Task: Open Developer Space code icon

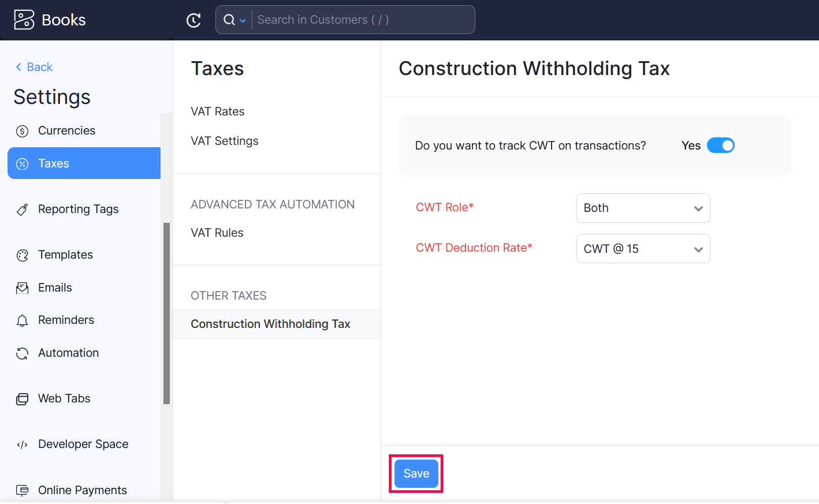Action: 22,444
